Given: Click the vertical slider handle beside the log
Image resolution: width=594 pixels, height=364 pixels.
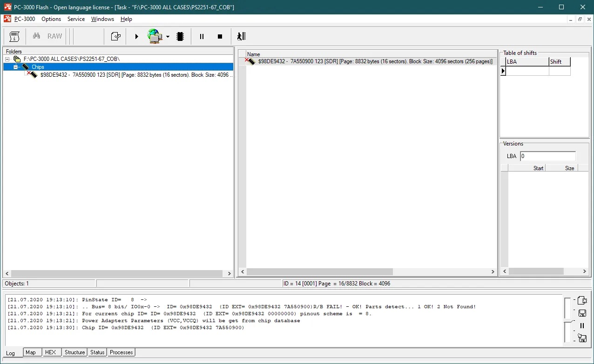Looking at the screenshot, I should 567,321.
